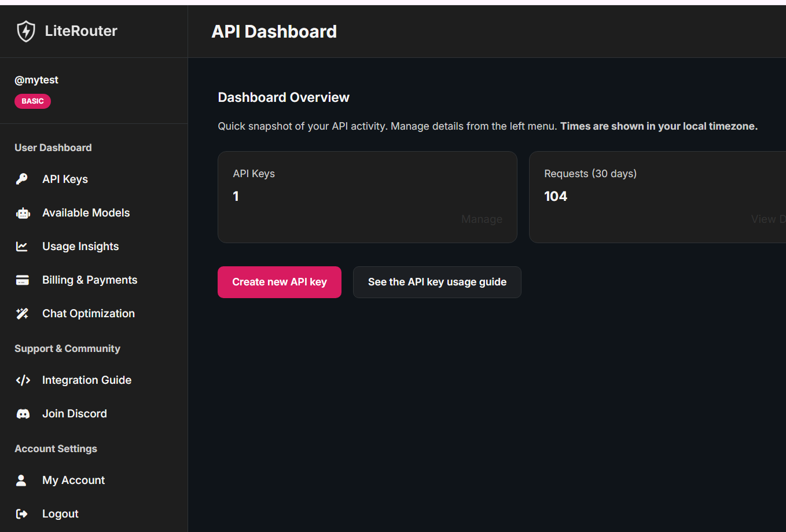Image resolution: width=786 pixels, height=532 pixels.
Task: Click the Available Models robot icon
Action: 22,212
